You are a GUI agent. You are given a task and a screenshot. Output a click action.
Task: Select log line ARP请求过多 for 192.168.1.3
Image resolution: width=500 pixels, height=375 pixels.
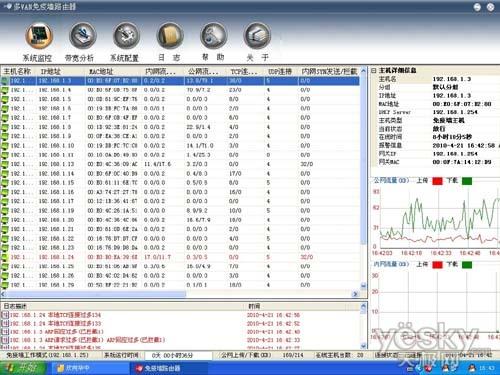point(88,340)
